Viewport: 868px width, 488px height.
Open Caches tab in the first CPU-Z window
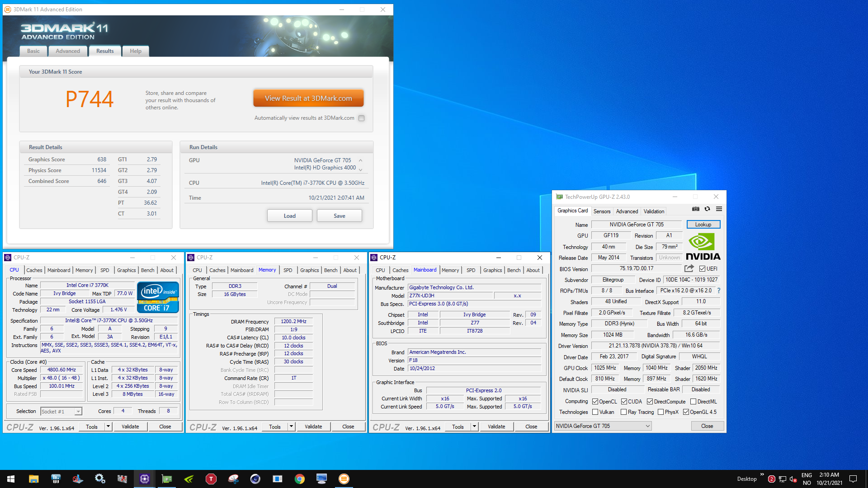pyautogui.click(x=34, y=270)
